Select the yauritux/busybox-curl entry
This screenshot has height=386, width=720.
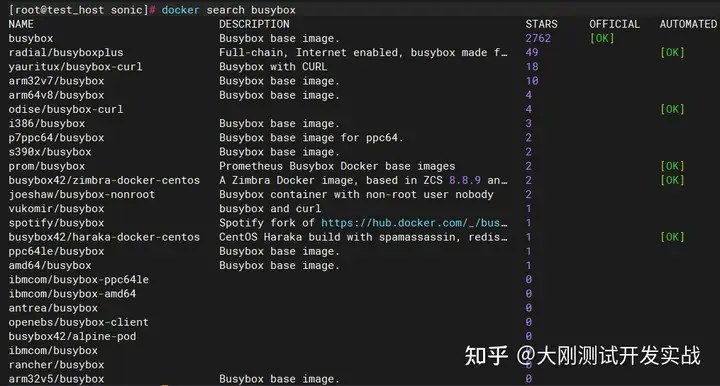75,67
